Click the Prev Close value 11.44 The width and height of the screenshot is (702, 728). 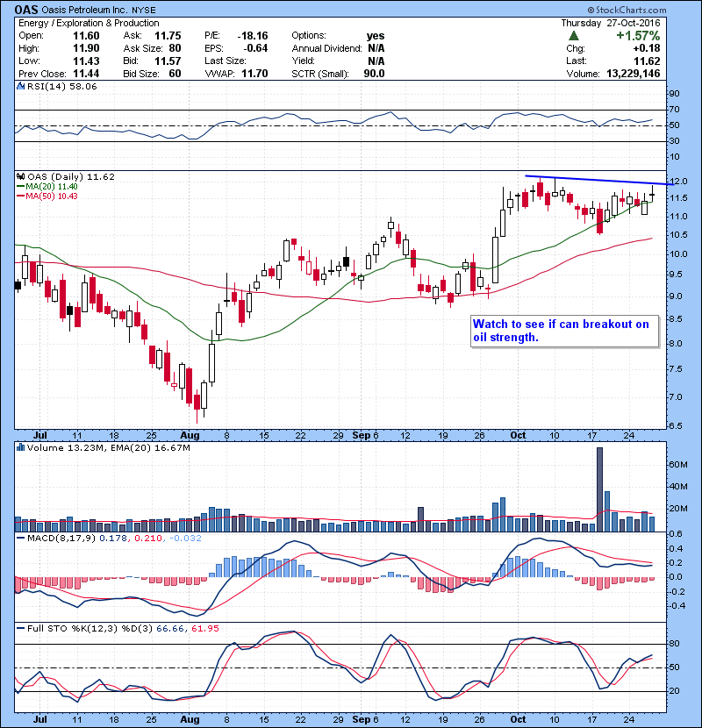(86, 74)
